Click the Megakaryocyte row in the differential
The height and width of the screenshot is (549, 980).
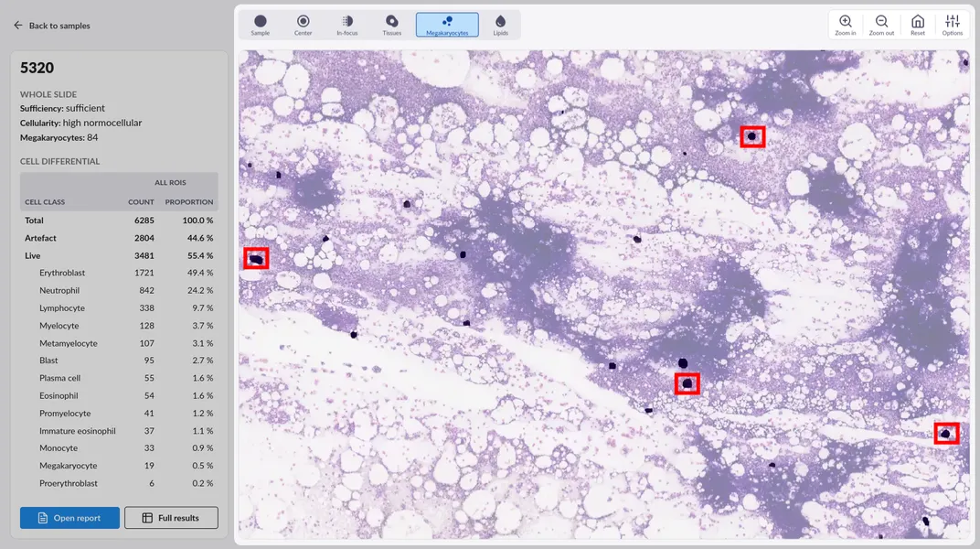coord(119,466)
